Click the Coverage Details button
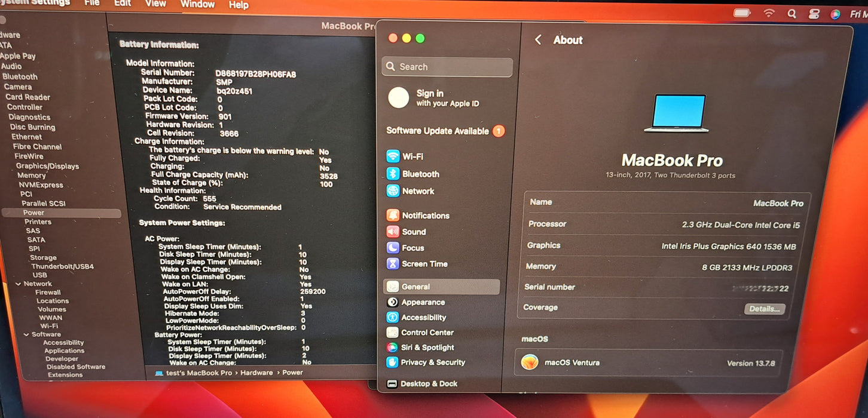This screenshot has height=418, width=868. [x=764, y=309]
